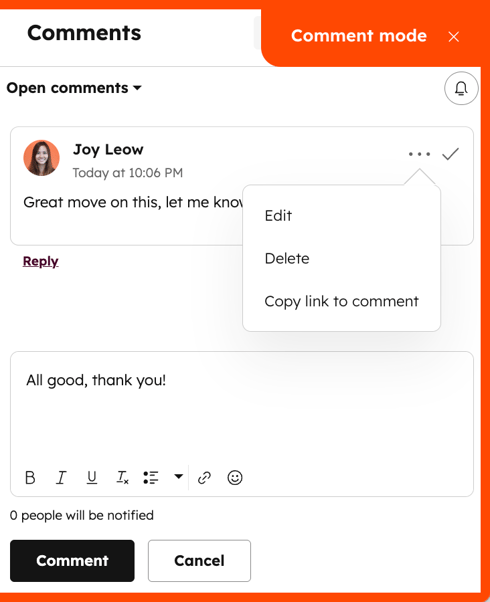Open the three-dot menu on Joy Leow's comment
The height and width of the screenshot is (602, 490).
coord(419,154)
